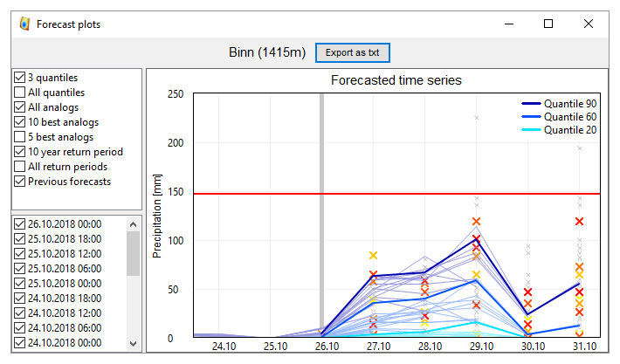Disable the 10 best analogs option
The height and width of the screenshot is (364, 620).
coord(20,122)
